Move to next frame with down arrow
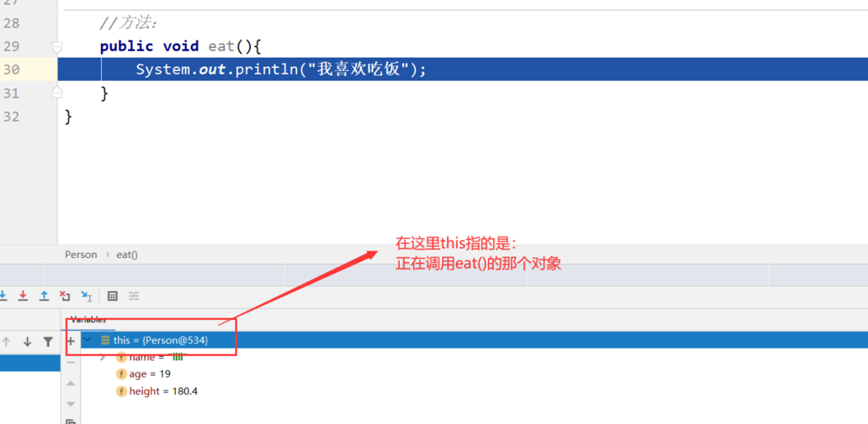Viewport: 868px width, 424px height. click(x=27, y=342)
